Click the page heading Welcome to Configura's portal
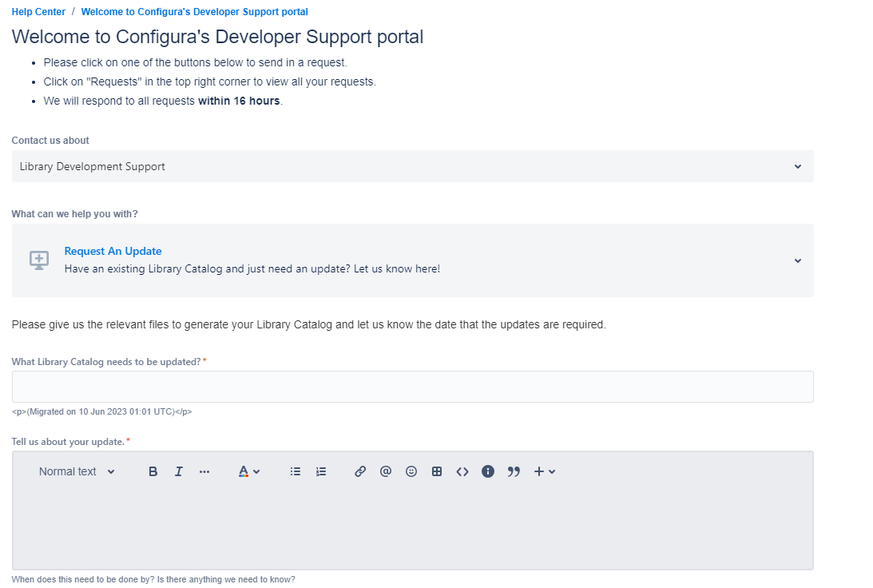873x588 pixels. tap(218, 37)
